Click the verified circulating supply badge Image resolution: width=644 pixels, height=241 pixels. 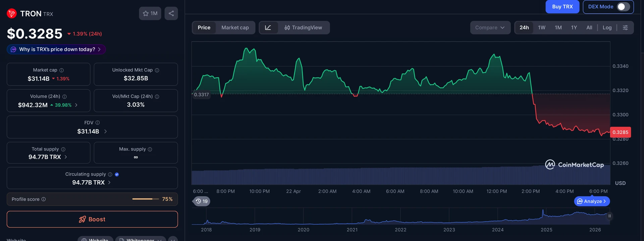[x=117, y=174]
